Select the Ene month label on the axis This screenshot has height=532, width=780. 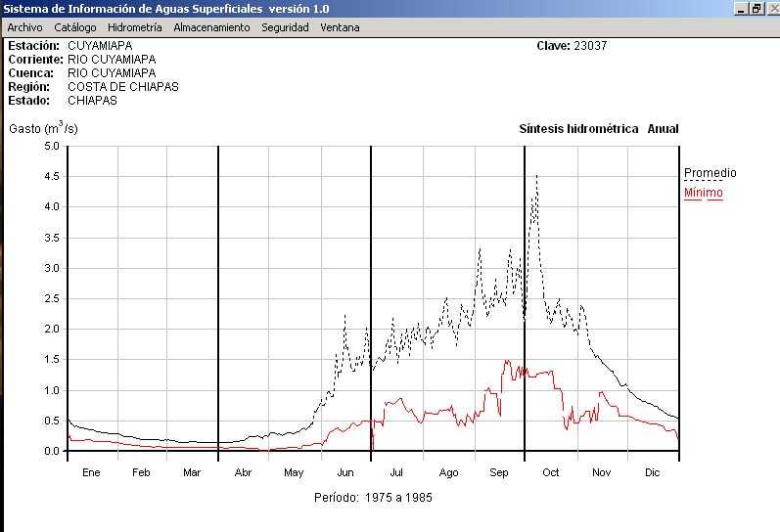[x=91, y=472]
